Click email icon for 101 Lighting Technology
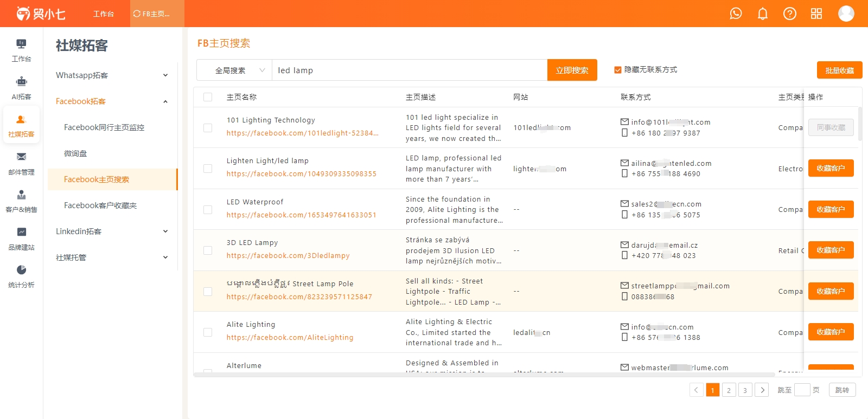The width and height of the screenshot is (868, 419). coord(625,122)
